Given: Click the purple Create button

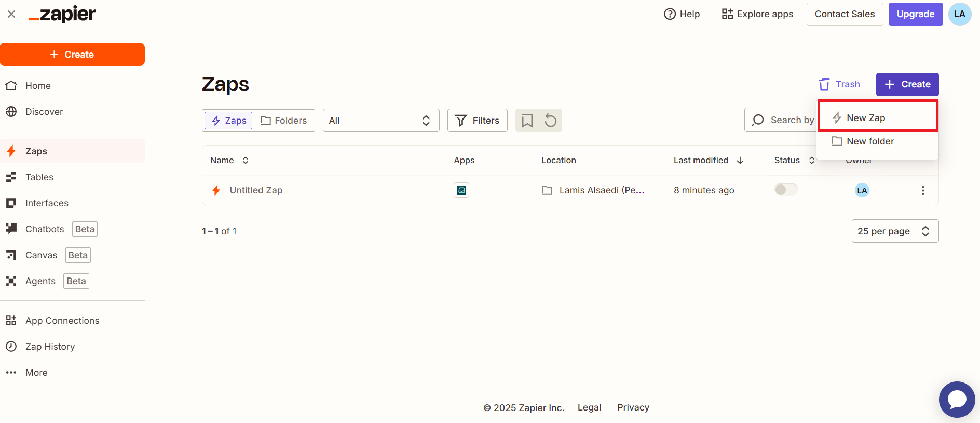Looking at the screenshot, I should (907, 84).
